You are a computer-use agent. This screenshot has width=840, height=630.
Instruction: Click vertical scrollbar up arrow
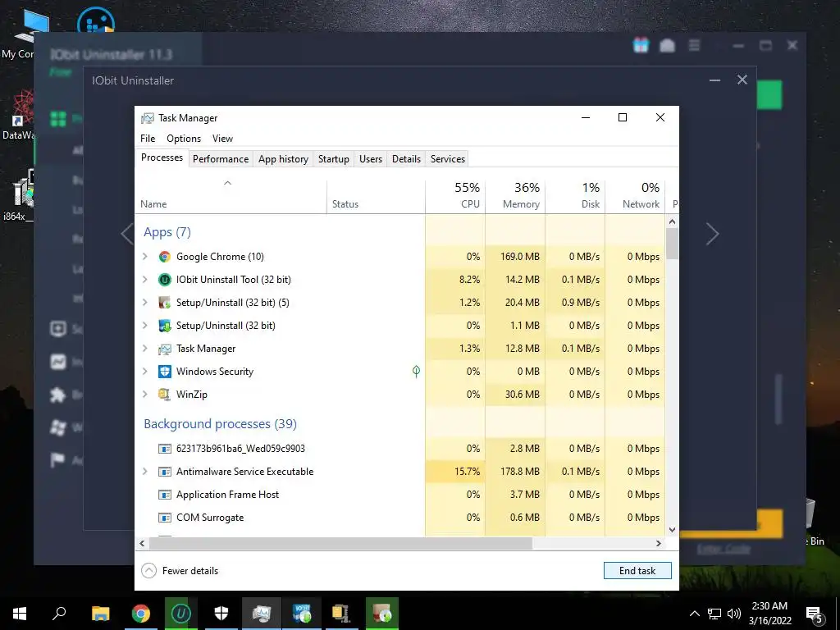pos(673,221)
